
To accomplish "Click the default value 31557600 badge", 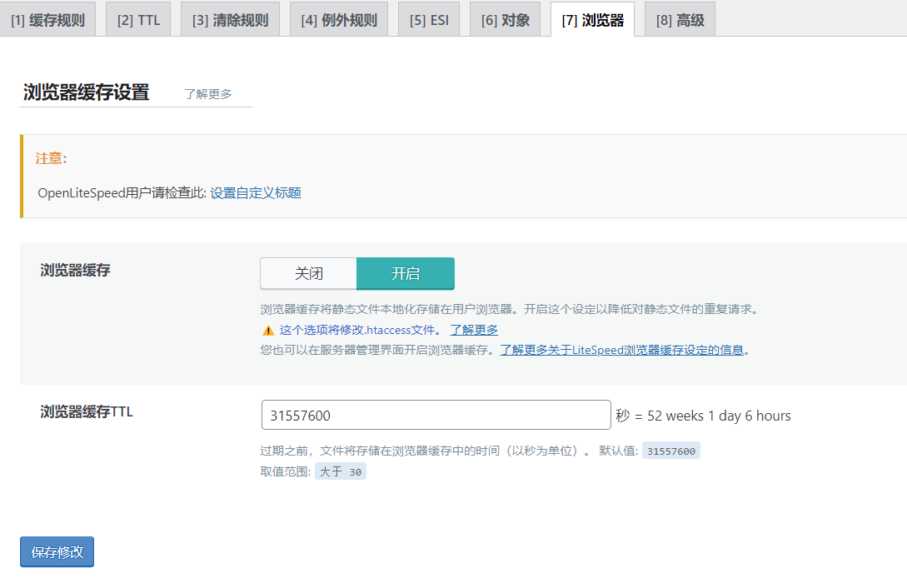I will [x=670, y=451].
